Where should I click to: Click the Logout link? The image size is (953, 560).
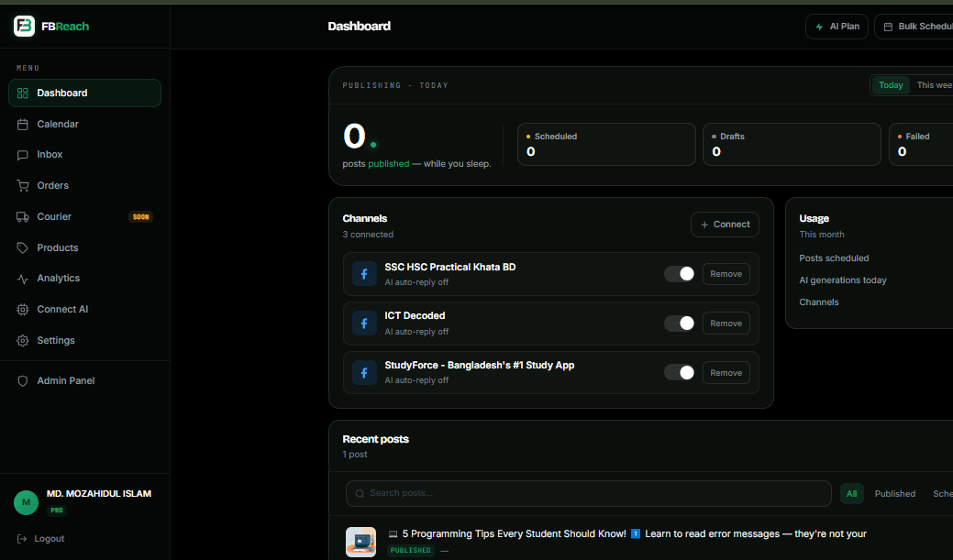pyautogui.click(x=40, y=539)
